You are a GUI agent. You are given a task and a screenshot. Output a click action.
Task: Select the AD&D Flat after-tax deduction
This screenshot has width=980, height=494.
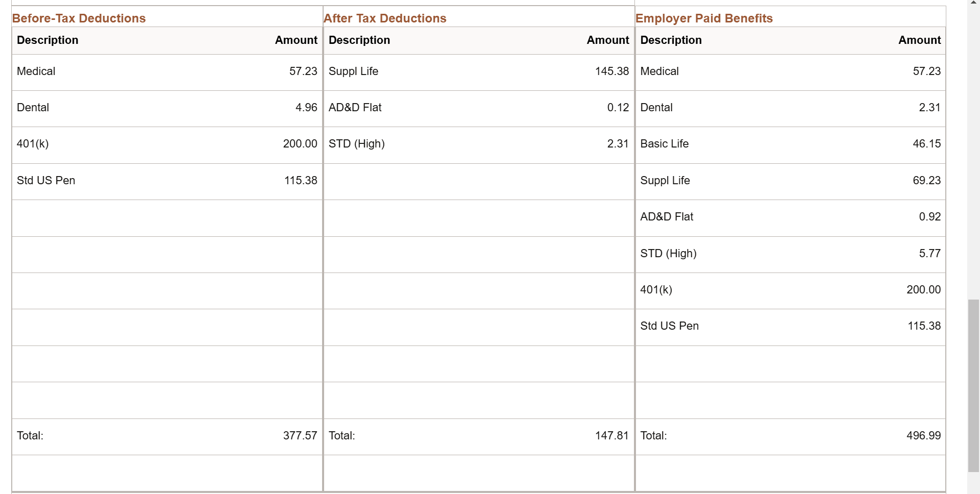[355, 107]
